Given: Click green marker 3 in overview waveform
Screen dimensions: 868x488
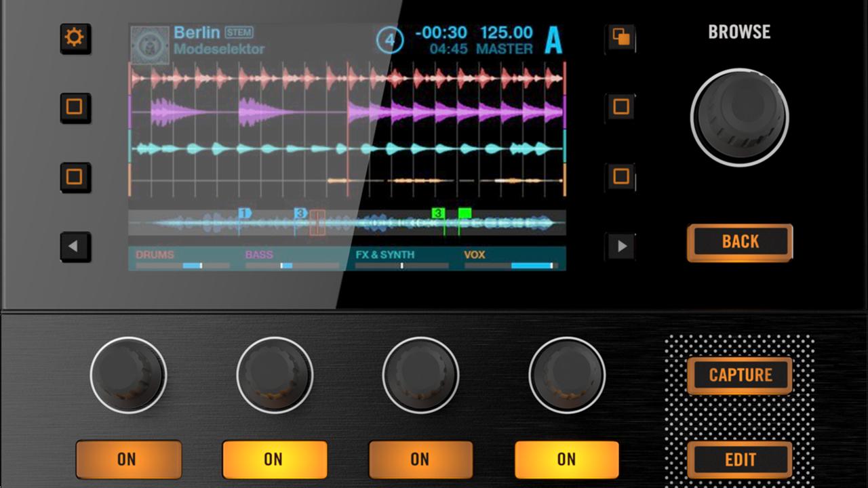Looking at the screenshot, I should coord(438,213).
